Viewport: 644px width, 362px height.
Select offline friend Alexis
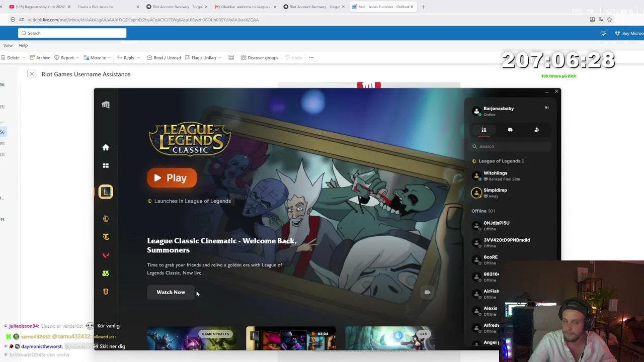tap(486, 311)
